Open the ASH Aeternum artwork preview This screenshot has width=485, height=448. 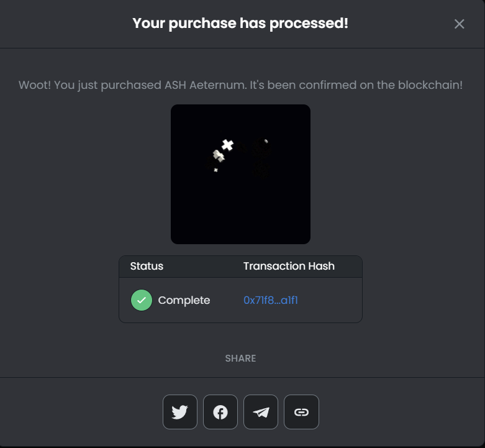tap(241, 174)
